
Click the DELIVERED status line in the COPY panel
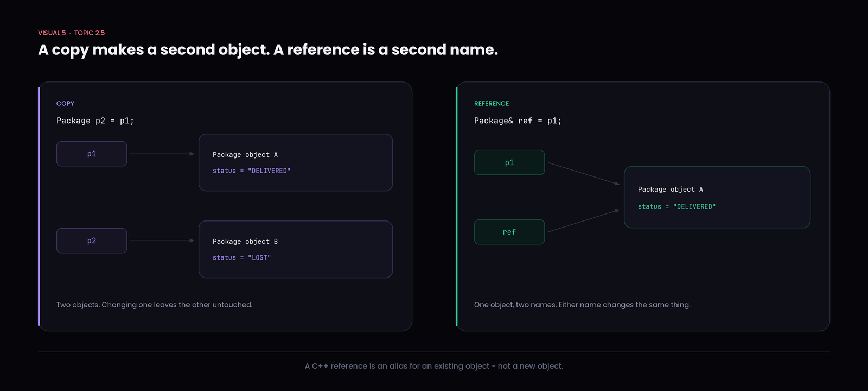tap(252, 171)
